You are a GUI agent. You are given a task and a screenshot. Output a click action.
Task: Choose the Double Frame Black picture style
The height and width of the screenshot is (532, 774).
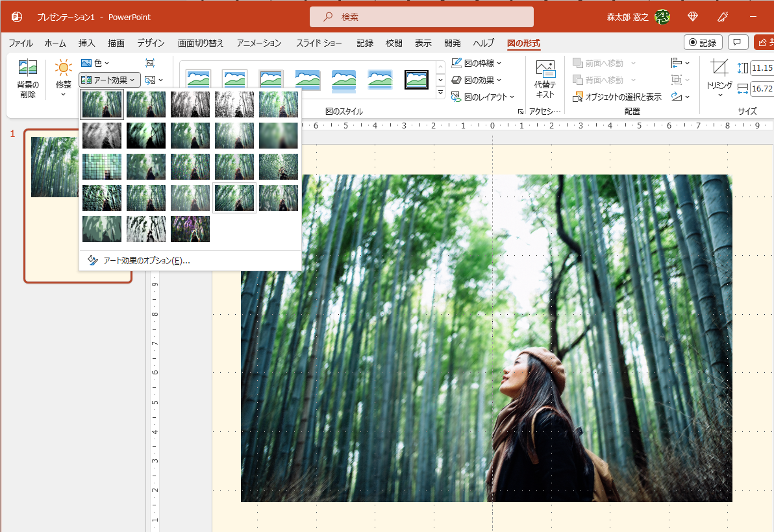point(416,79)
